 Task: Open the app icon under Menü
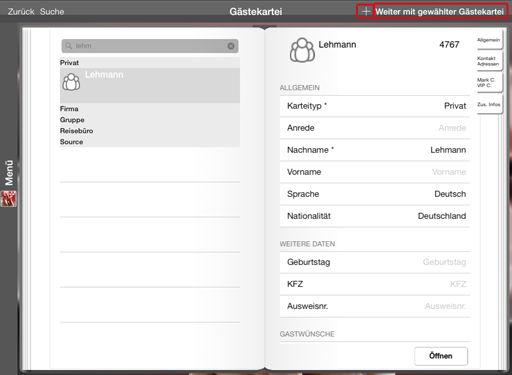[x=9, y=199]
